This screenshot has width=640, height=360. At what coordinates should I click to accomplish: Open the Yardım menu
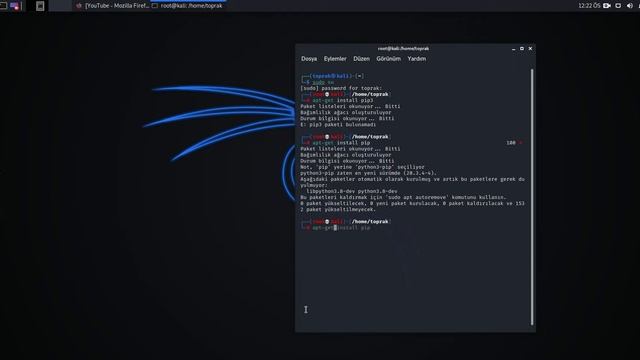417,59
